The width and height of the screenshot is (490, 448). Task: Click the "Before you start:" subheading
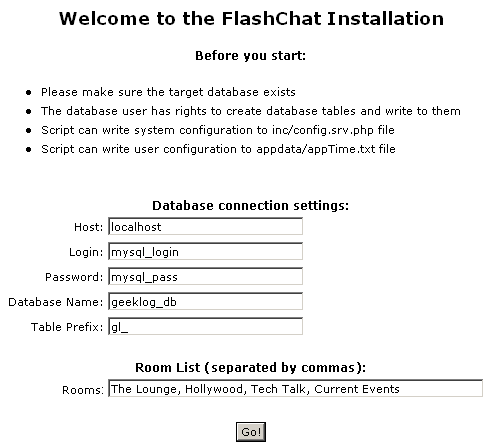[250, 55]
